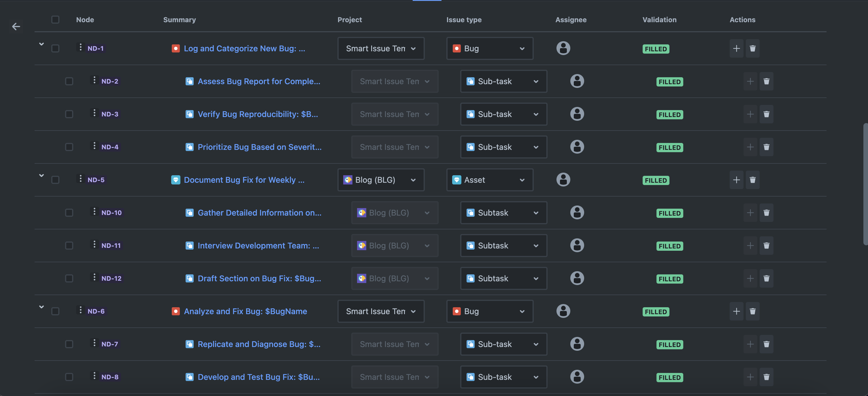868x396 pixels.
Task: Open 'Draft Section on Bug Fix' link
Action: pos(259,279)
